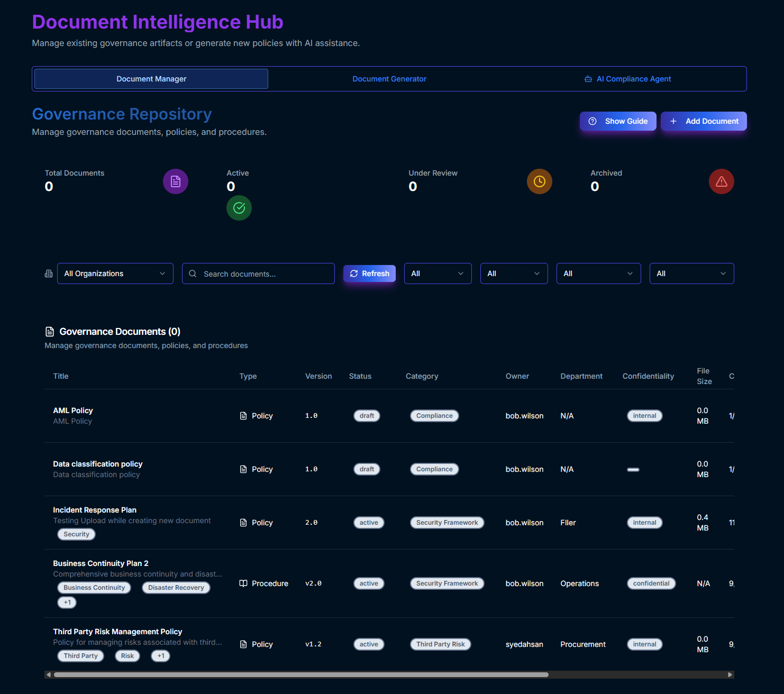Expand the +1 tag in Third Party Risk row
This screenshot has height=694, width=784.
(x=161, y=656)
